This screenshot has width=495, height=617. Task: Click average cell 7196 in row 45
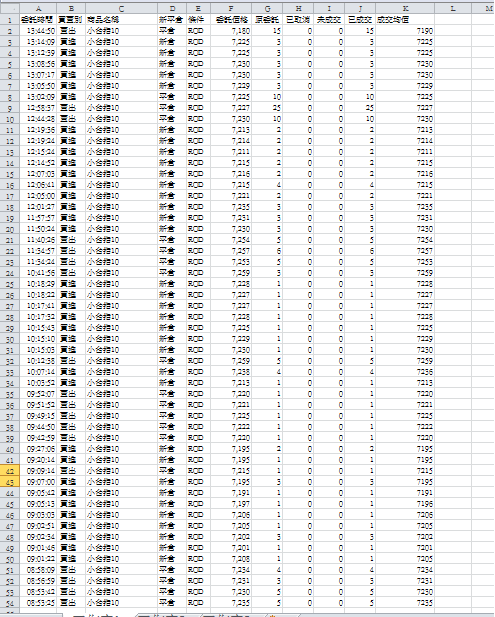[x=405, y=504]
